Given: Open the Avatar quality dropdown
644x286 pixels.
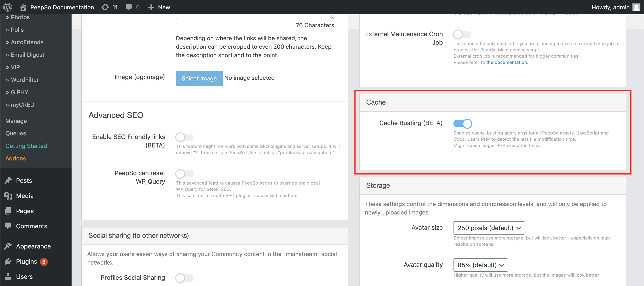Looking at the screenshot, I should 481,265.
